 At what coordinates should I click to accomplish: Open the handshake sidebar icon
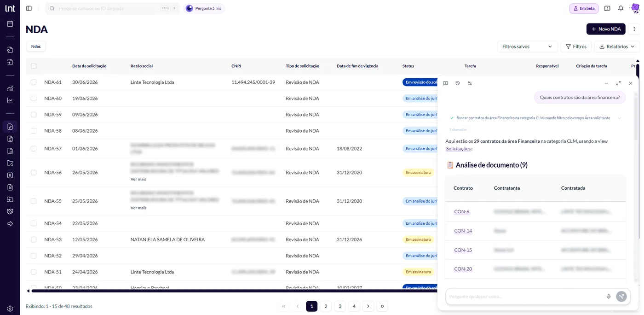(x=10, y=211)
